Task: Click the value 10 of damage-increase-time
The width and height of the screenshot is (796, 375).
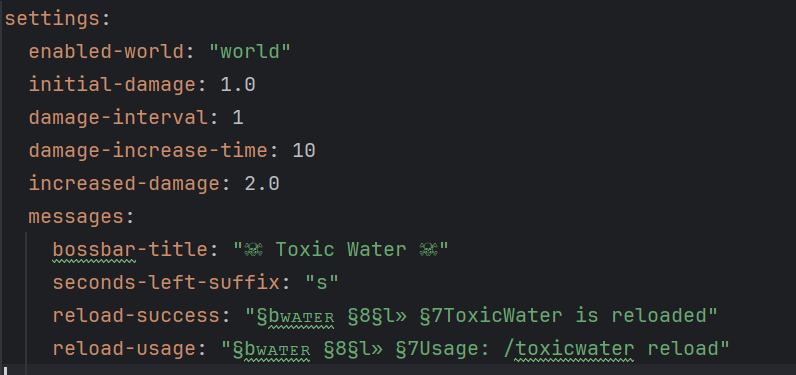Action: click(304, 151)
